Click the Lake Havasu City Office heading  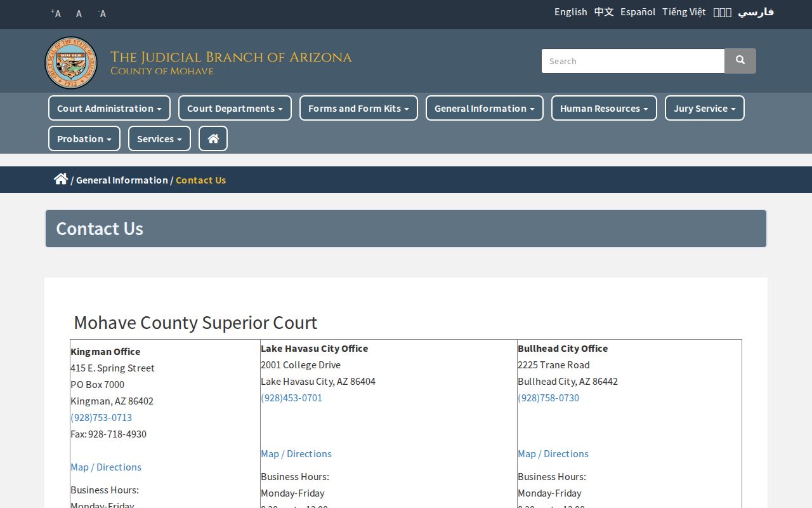[x=315, y=348]
